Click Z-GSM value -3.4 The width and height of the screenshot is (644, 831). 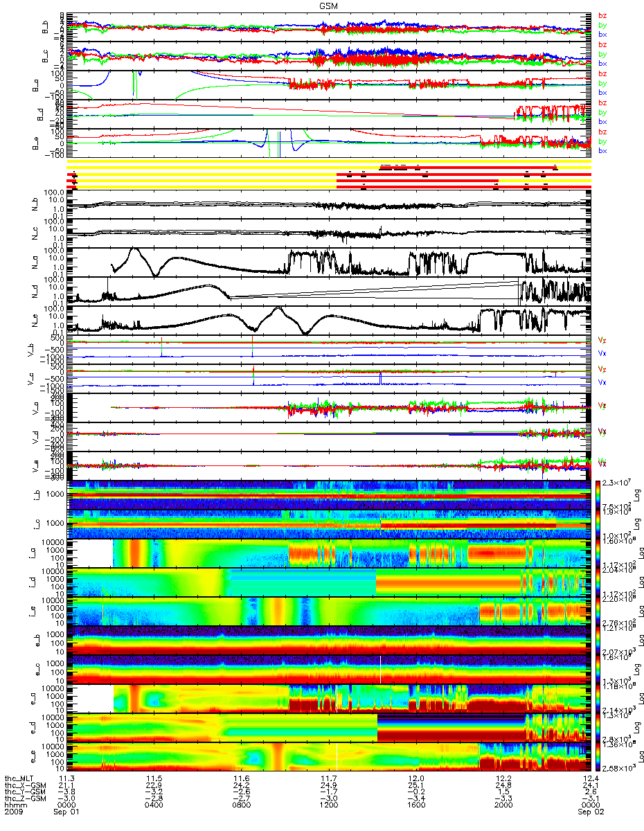pyautogui.click(x=415, y=799)
